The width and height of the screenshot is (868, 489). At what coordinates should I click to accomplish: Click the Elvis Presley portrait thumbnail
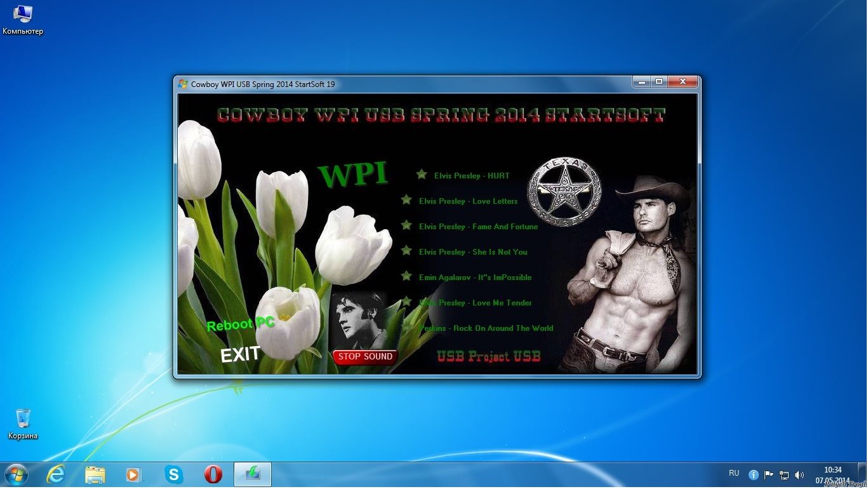point(359,320)
